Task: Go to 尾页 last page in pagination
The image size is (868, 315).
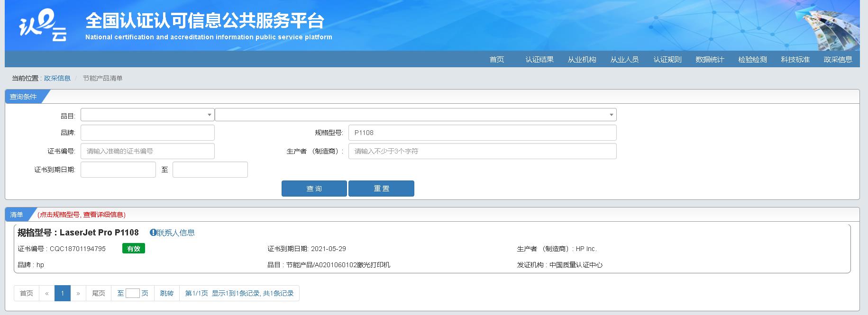Action: (99, 293)
